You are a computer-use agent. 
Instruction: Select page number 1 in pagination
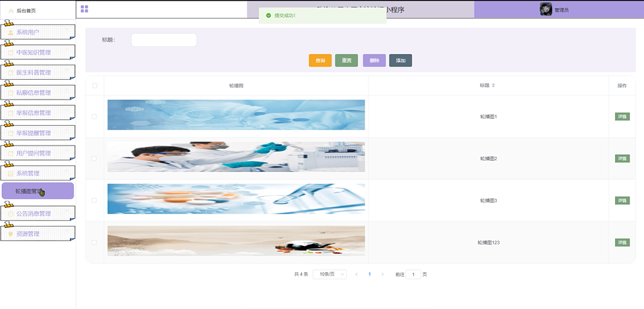tap(370, 274)
